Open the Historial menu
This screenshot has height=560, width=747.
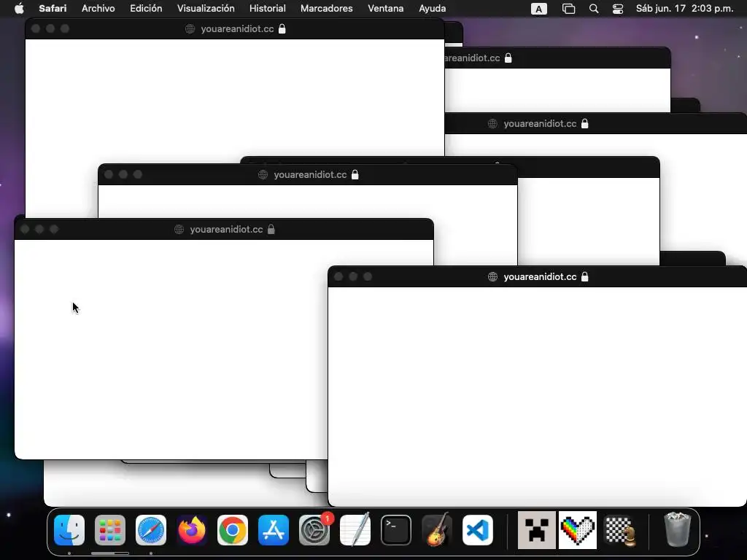pyautogui.click(x=267, y=9)
